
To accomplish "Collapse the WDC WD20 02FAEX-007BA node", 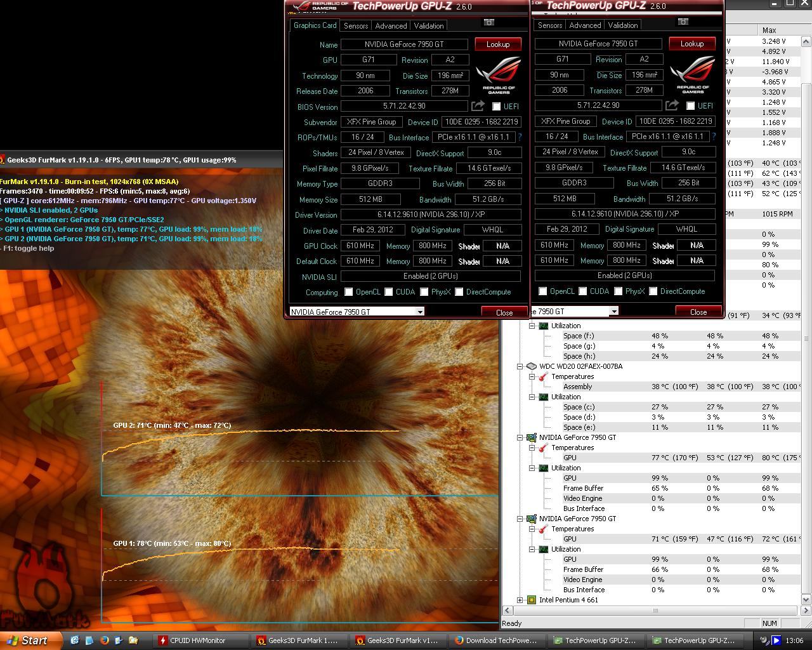I will [x=520, y=366].
